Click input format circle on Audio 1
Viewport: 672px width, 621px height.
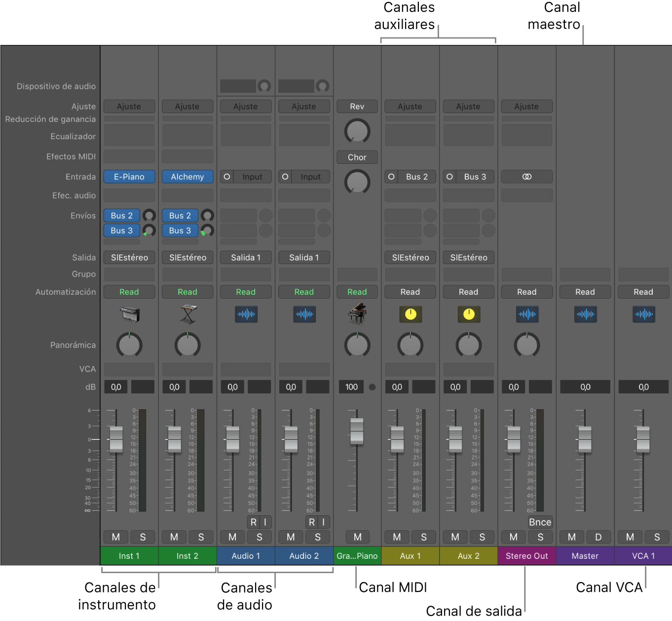(226, 177)
